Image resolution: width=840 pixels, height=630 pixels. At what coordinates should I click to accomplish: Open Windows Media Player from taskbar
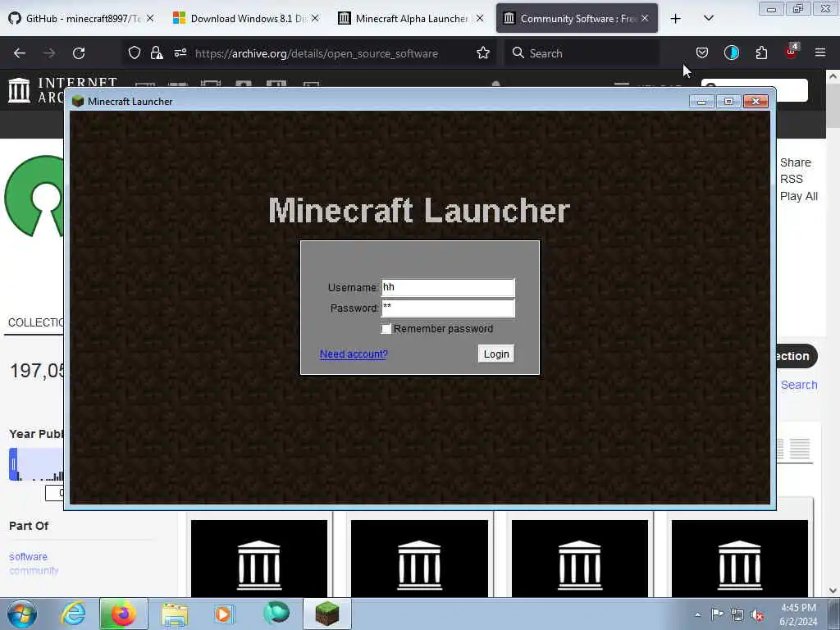[224, 614]
